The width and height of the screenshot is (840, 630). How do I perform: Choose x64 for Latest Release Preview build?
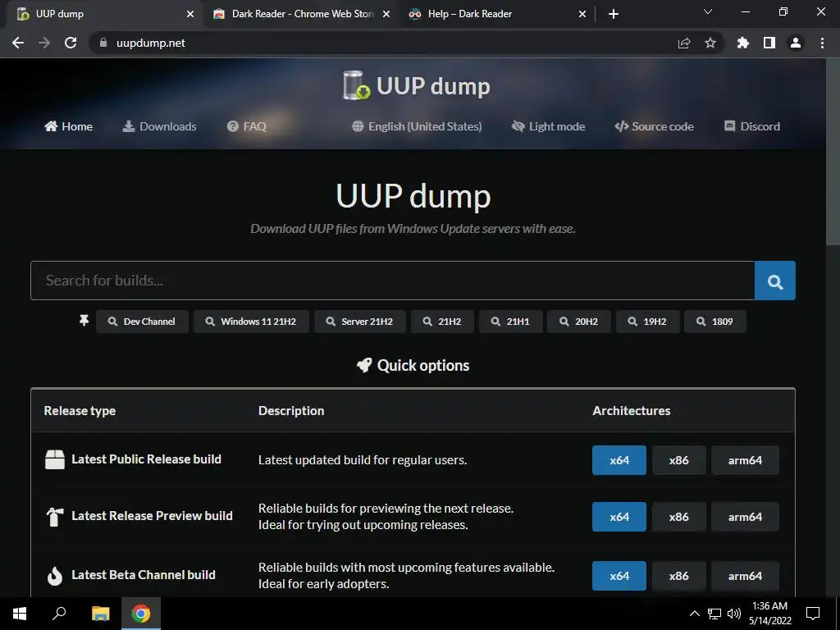click(619, 517)
